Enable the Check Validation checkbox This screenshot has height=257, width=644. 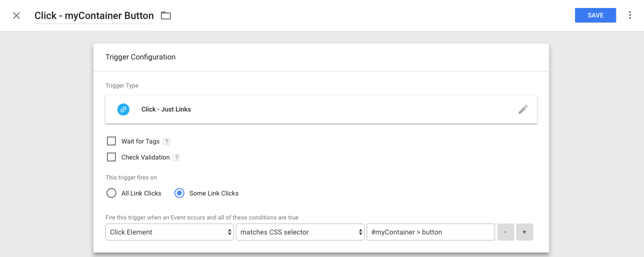click(111, 157)
